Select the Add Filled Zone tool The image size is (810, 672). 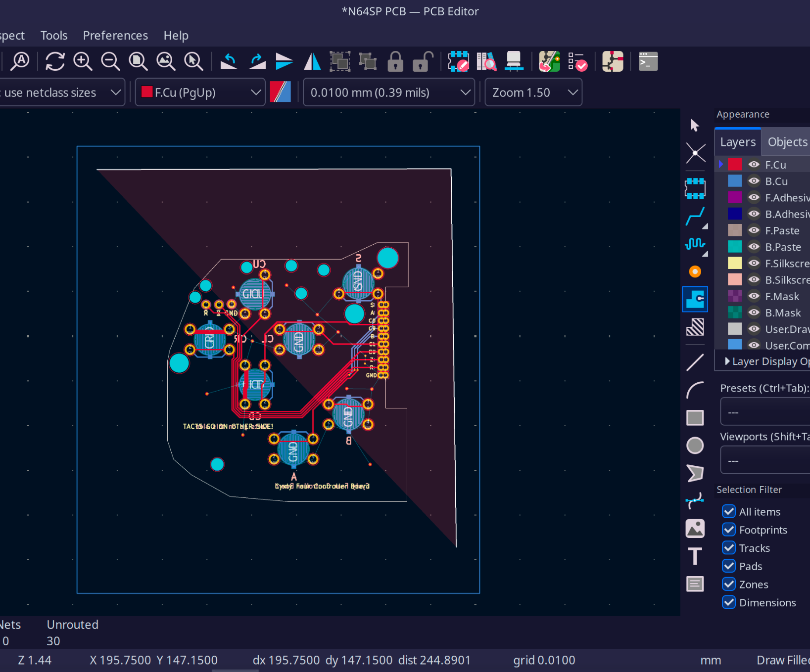click(x=695, y=299)
